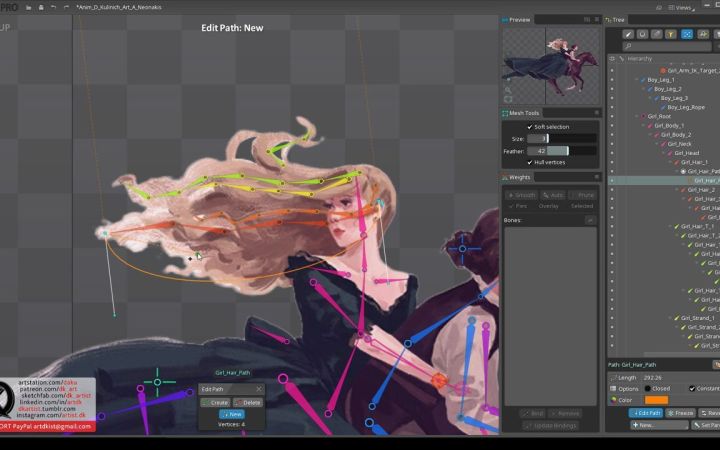Click the bone icon beside Hierarchy label
Viewport: 720px width, 450px height.
tap(621, 59)
